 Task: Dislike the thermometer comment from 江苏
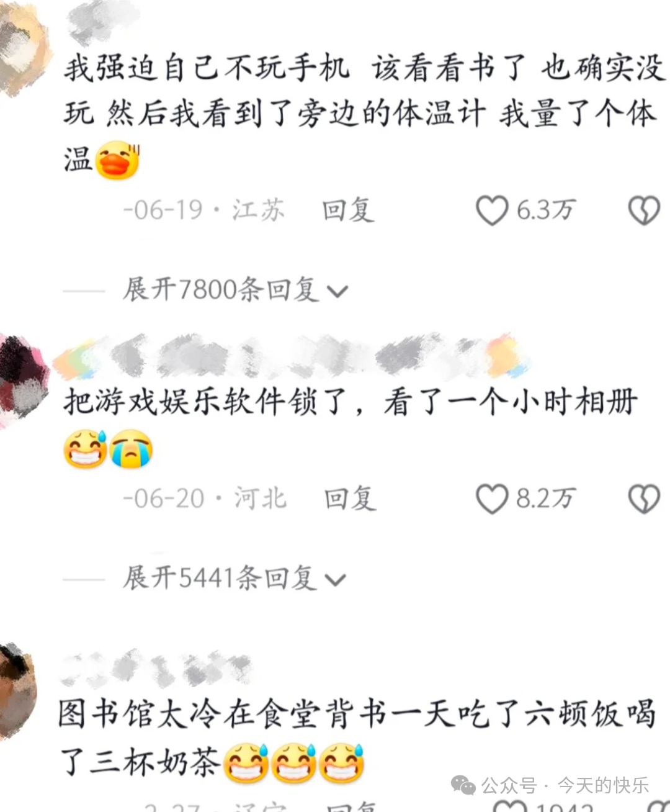(x=644, y=211)
